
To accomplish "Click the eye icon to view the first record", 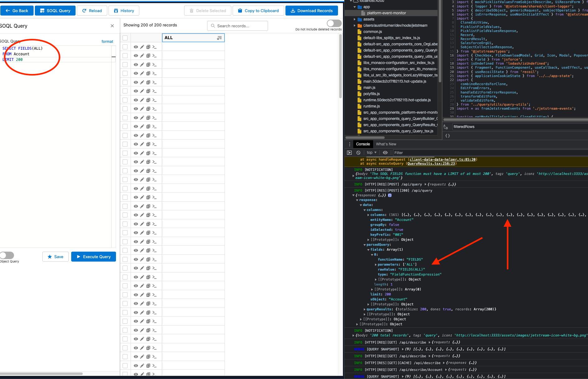I will click(x=136, y=47).
